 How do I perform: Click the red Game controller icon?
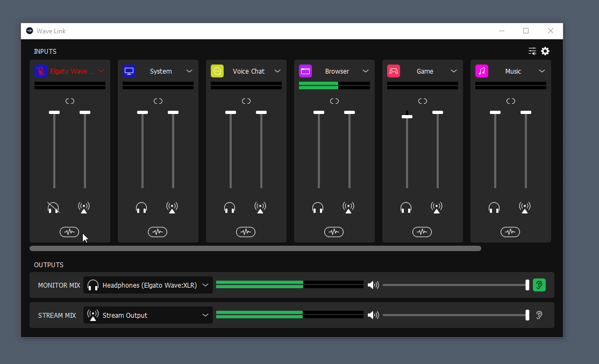click(394, 71)
